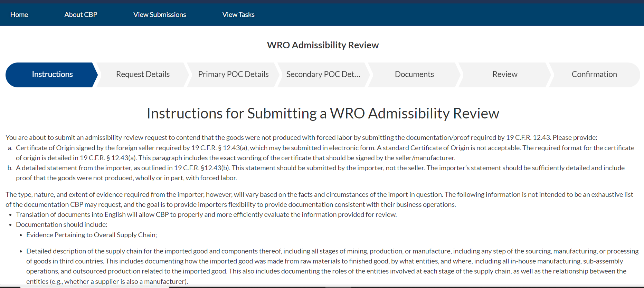644x288 pixels.
Task: Open the Primary POC Details step
Action: pyautogui.click(x=233, y=74)
